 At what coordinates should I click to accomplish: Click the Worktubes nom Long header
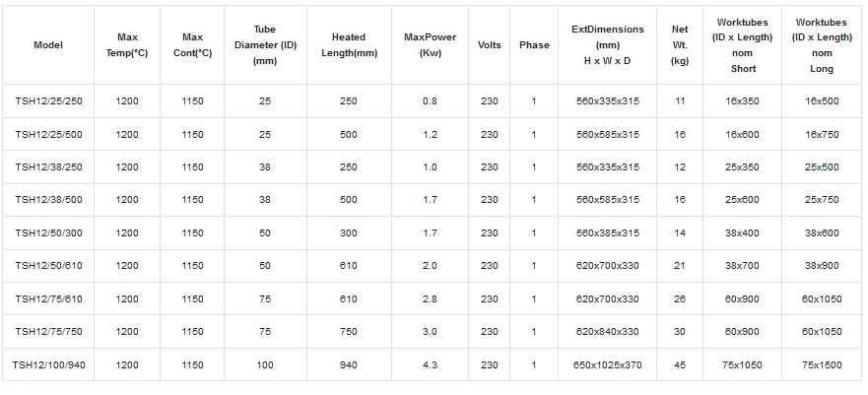coord(822,45)
